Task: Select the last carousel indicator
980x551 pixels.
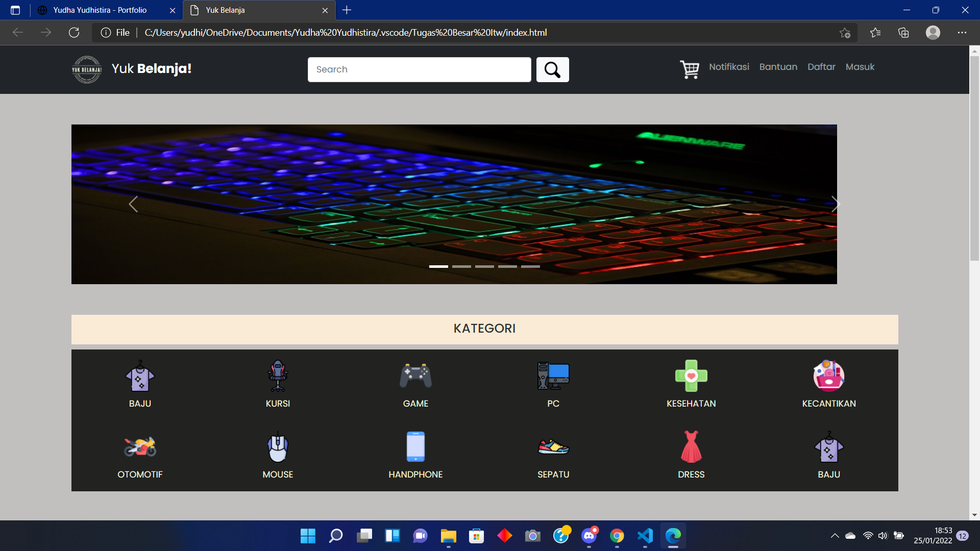Action: tap(530, 266)
